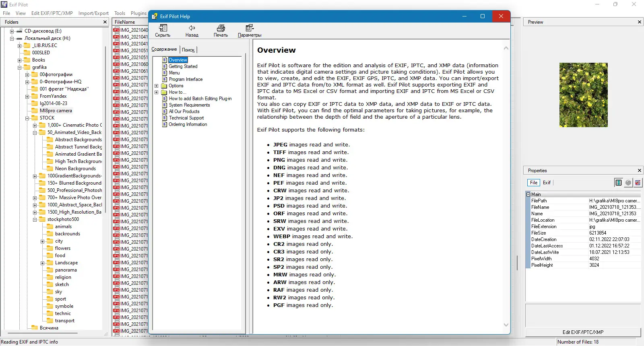
Task: Click the page icon beside All Our Products
Action: (165, 111)
